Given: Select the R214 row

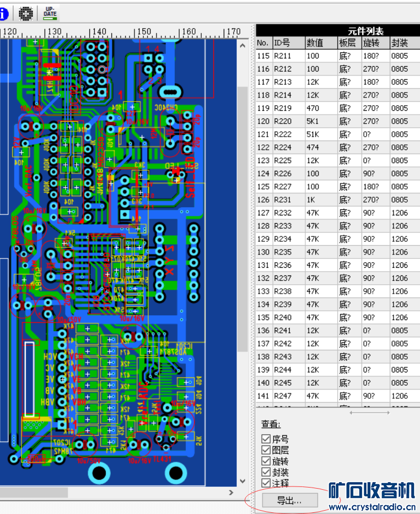Looking at the screenshot, I should point(338,95).
